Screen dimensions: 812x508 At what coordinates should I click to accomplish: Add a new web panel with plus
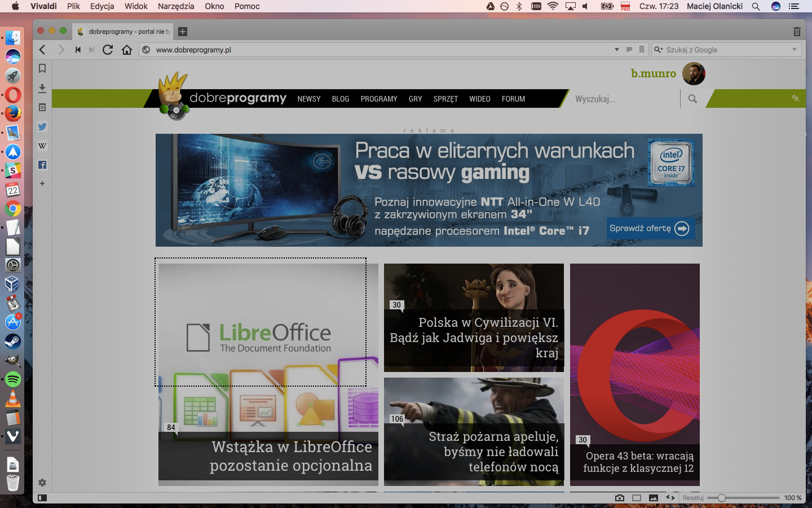[42, 183]
